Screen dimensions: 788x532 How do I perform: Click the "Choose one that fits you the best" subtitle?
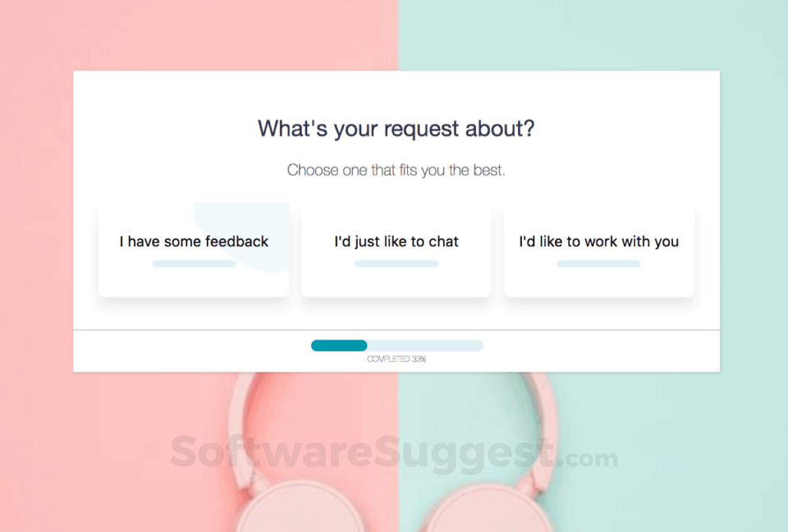click(x=396, y=171)
